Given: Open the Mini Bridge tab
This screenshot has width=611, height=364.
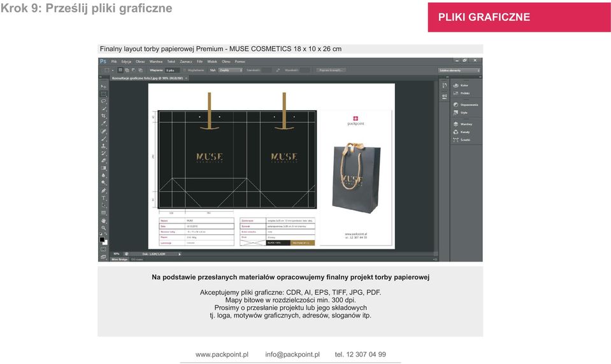Looking at the screenshot, I should click(x=120, y=259).
